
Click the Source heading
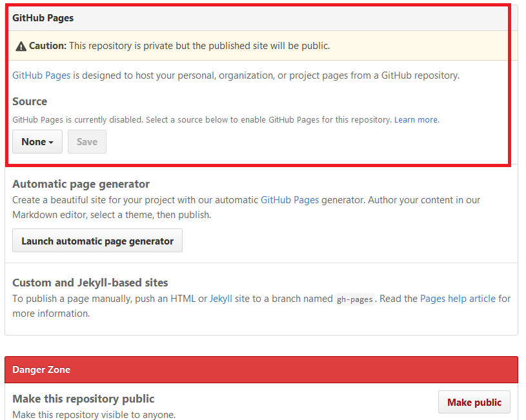coord(30,101)
